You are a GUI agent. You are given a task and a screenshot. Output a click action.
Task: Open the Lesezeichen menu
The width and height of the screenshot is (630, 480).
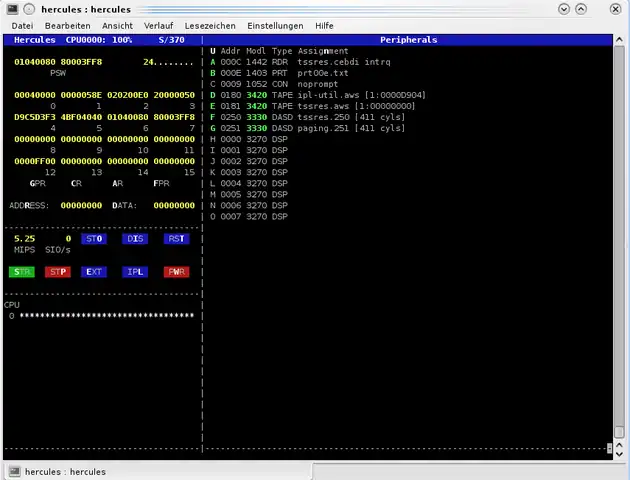[210, 25]
